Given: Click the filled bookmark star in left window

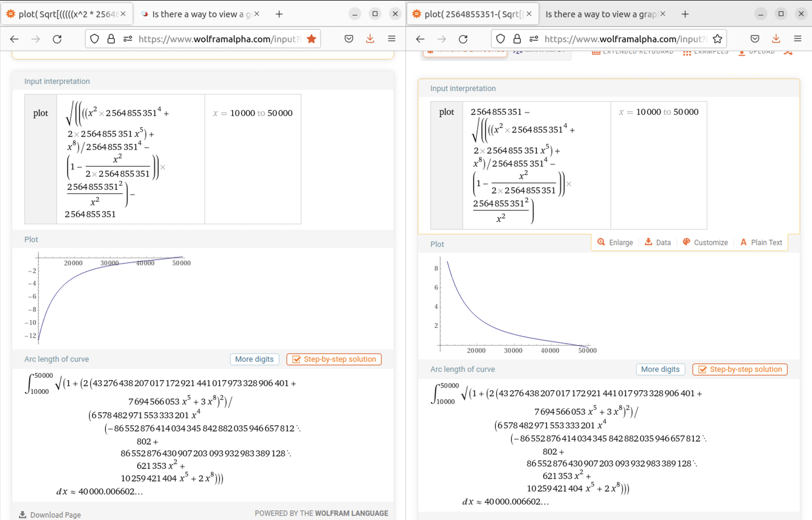Looking at the screenshot, I should tap(311, 39).
